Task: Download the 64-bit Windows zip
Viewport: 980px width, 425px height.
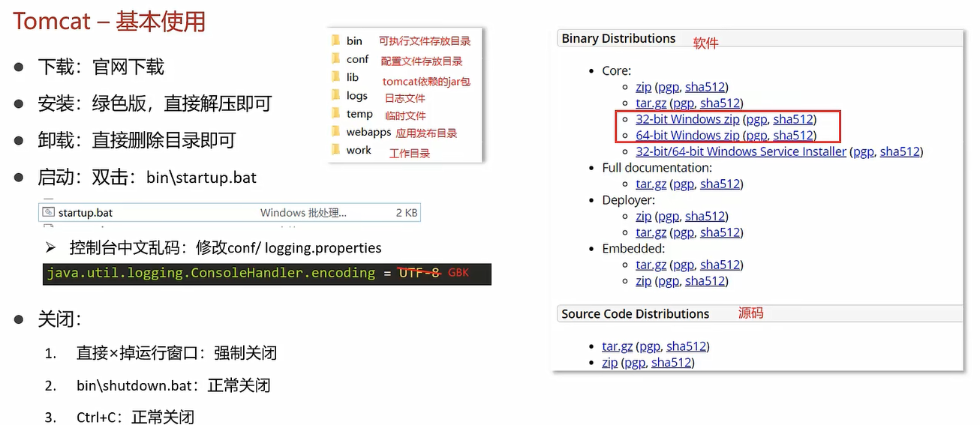Action: [x=687, y=136]
